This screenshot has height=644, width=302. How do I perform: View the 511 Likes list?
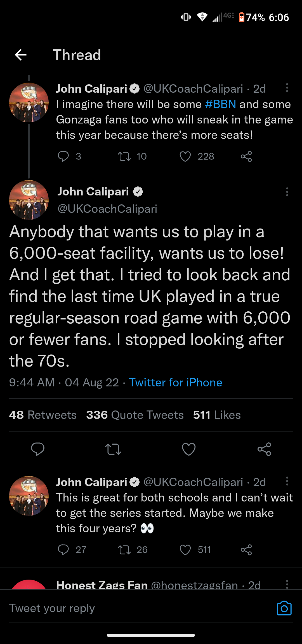point(217,415)
